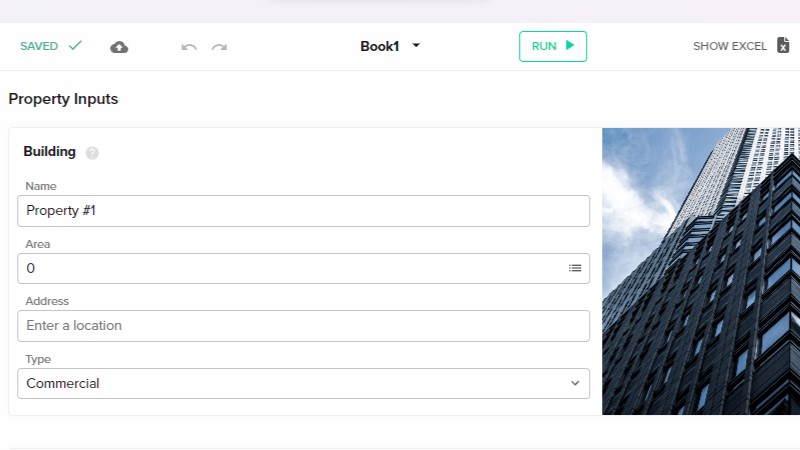Image resolution: width=800 pixels, height=450 pixels.
Task: Click the chevron arrow in Type field
Action: (x=575, y=383)
